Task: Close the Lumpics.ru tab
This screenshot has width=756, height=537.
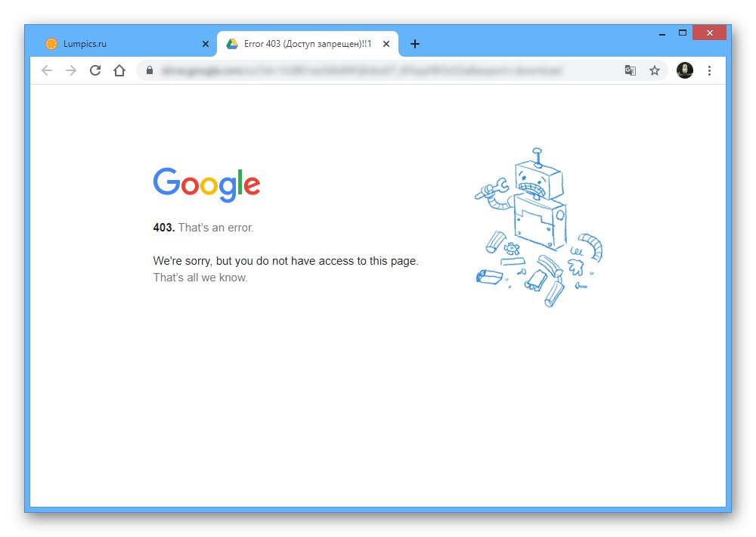Action: [x=206, y=44]
